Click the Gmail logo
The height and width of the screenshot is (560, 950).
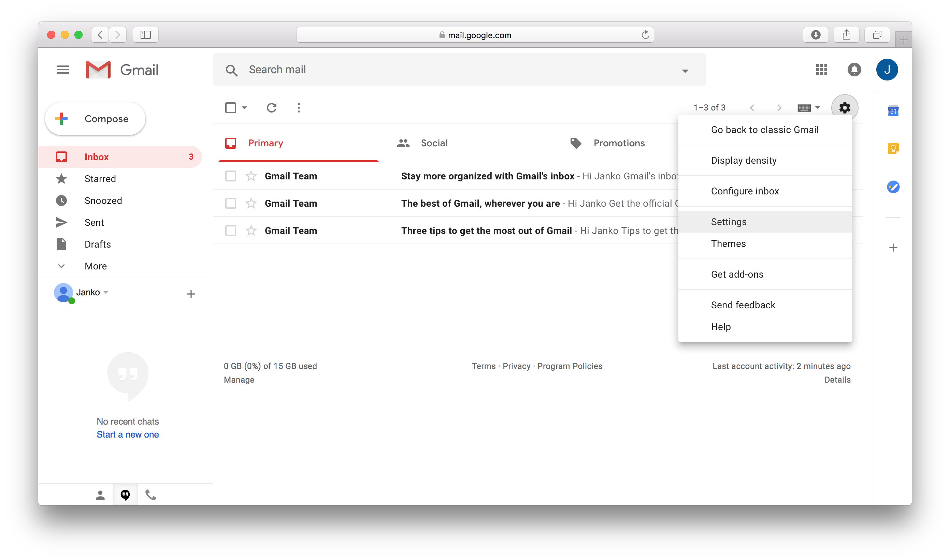point(122,70)
